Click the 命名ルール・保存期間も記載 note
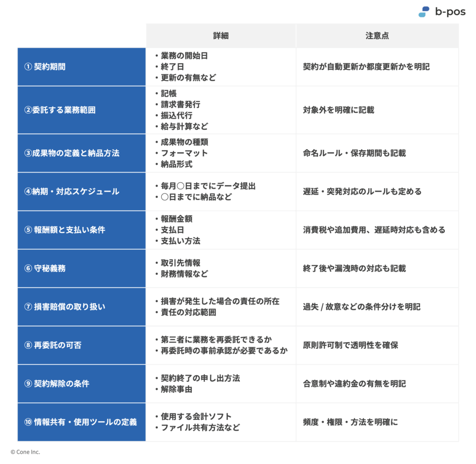Image resolution: width=476 pixels, height=464 pixels. tap(354, 153)
